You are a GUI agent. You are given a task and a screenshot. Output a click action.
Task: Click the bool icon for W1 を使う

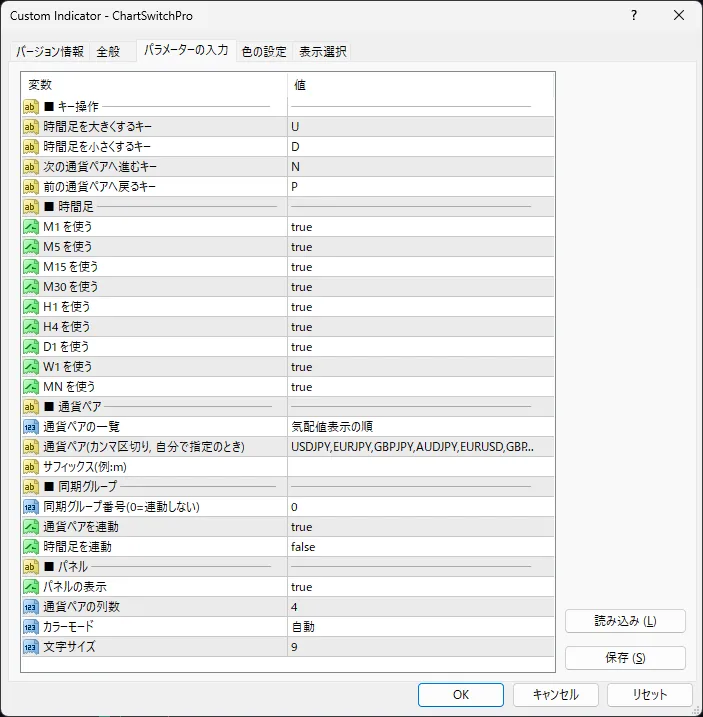click(x=31, y=367)
